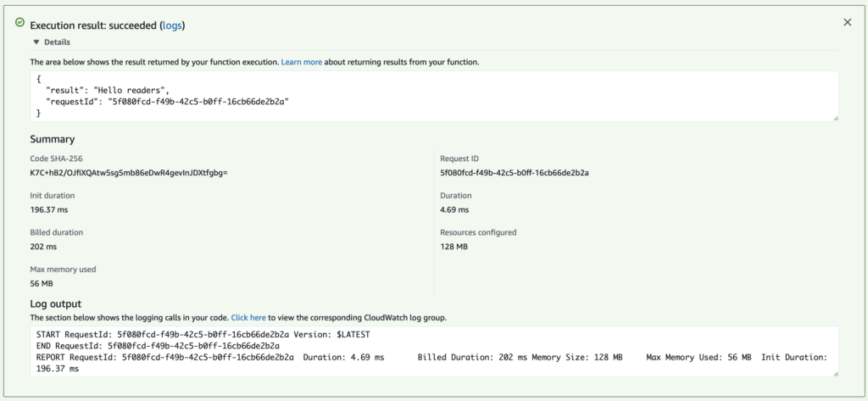Click the Log output heading
Viewport: 868px width, 401px height.
pyautogui.click(x=55, y=304)
